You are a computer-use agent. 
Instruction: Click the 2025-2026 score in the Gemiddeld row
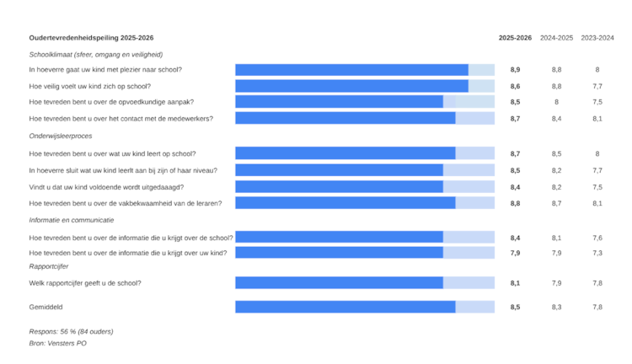515,308
